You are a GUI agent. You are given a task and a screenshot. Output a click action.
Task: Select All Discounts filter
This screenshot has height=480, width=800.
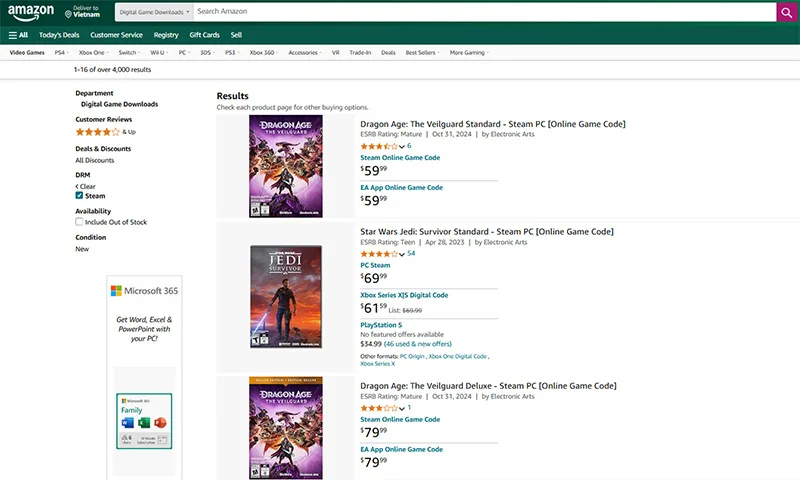pyautogui.click(x=95, y=160)
